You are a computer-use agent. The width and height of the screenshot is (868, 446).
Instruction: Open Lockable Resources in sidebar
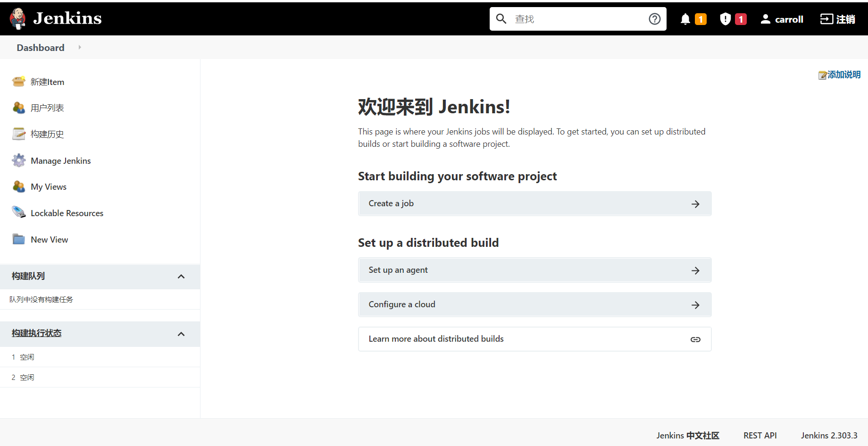[x=67, y=213]
